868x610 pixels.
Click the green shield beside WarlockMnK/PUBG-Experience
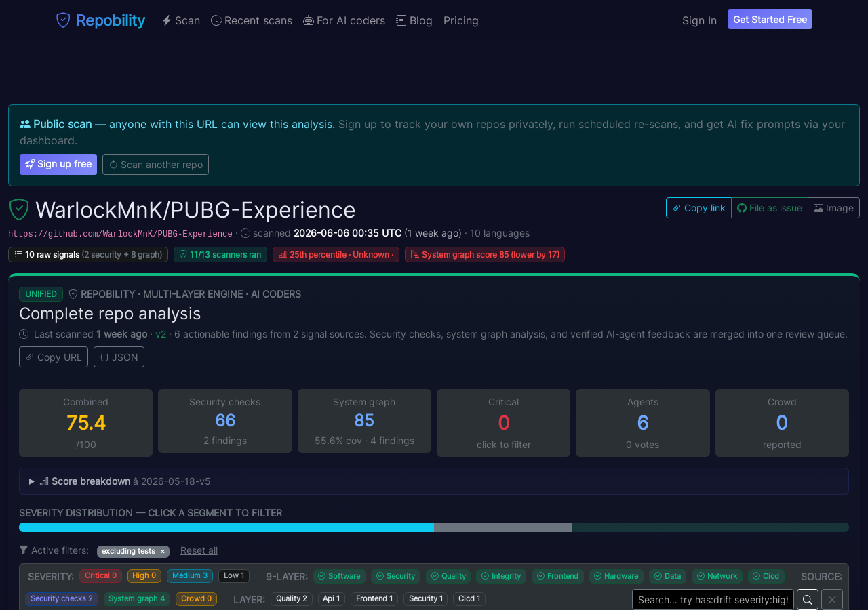pos(19,209)
